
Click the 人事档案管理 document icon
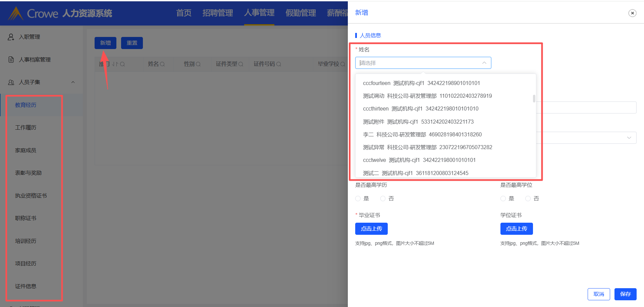(x=11, y=59)
